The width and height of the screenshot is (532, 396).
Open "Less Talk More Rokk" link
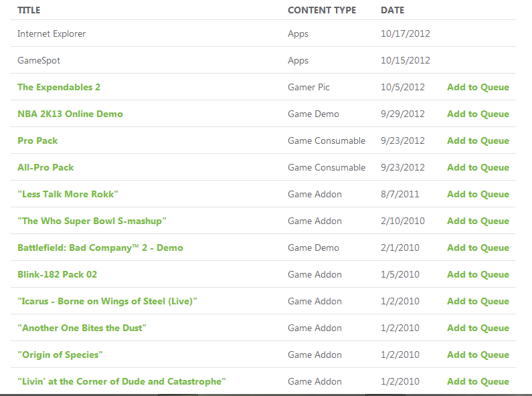(x=68, y=194)
